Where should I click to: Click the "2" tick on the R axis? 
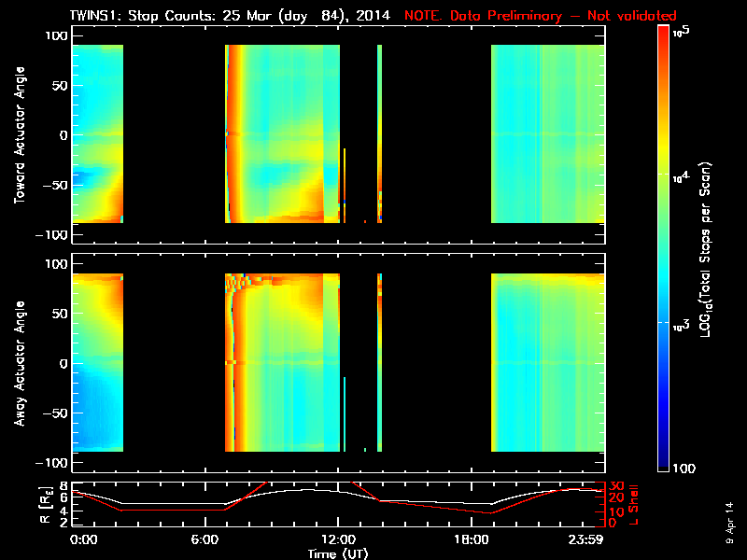tap(64, 522)
